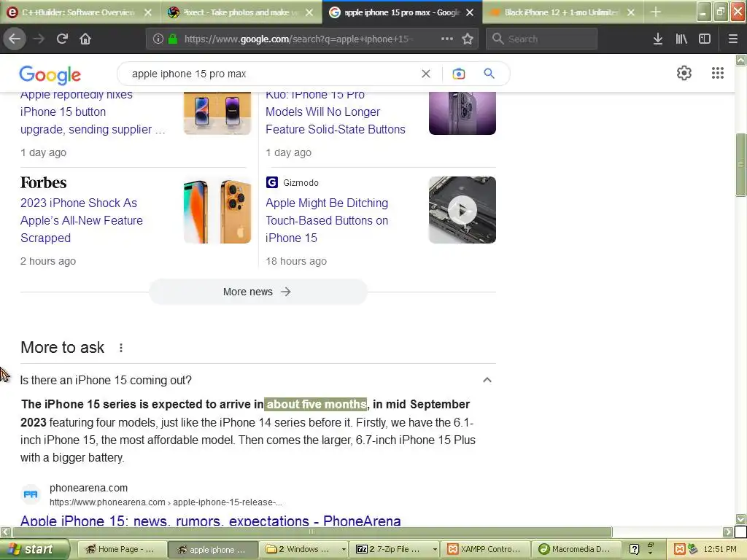Click the taskbar help question icon
Screen dimensions: 747x560
634,549
